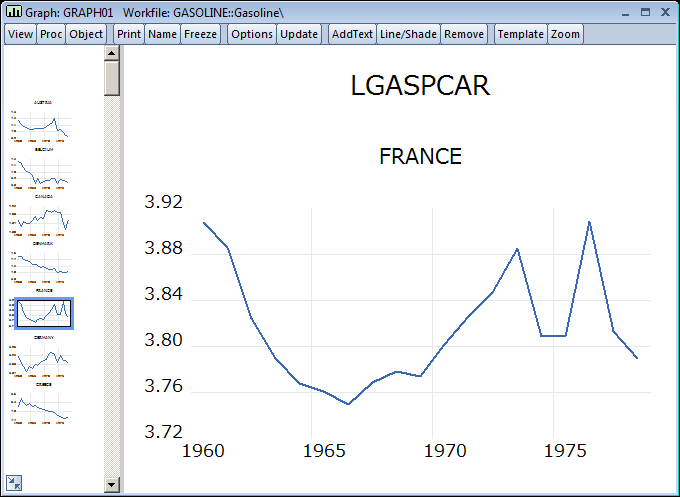Click the FRANCE subtitle in main graph

click(420, 156)
